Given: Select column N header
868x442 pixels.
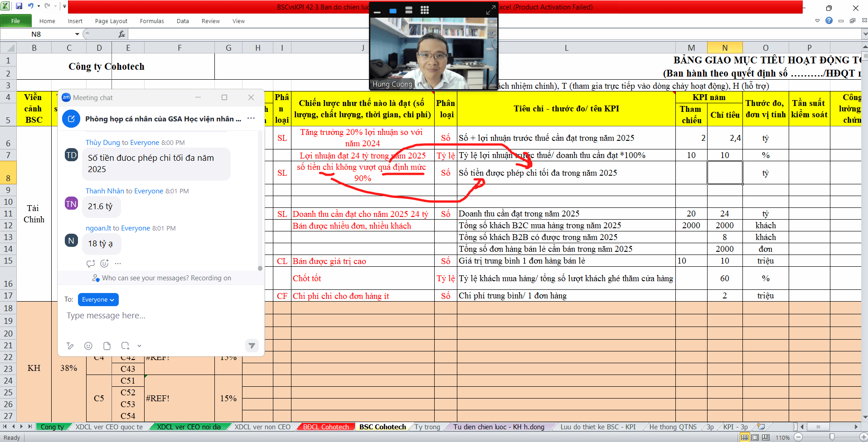Looking at the screenshot, I should tap(725, 48).
